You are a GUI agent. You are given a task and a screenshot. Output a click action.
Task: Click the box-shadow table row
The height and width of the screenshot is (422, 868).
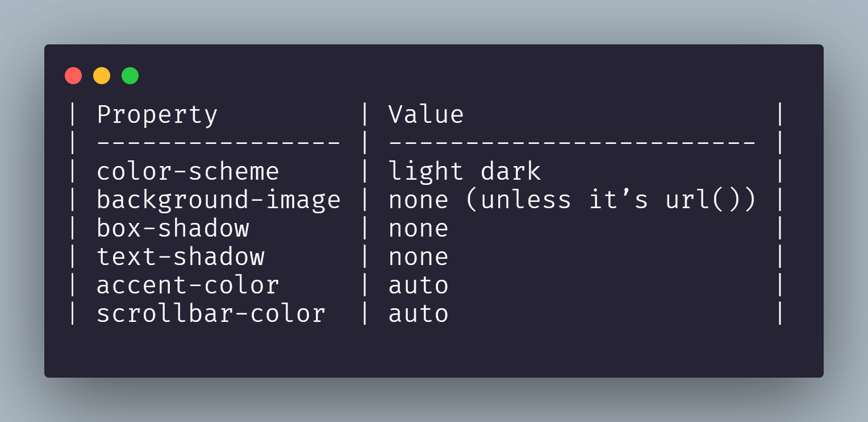point(173,228)
